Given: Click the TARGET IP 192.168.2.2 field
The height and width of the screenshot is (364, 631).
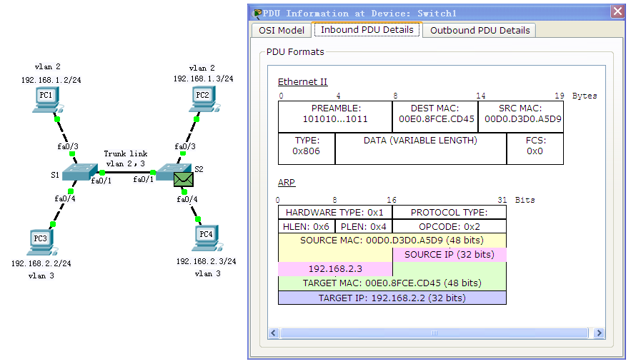Looking at the screenshot, I should [x=392, y=298].
